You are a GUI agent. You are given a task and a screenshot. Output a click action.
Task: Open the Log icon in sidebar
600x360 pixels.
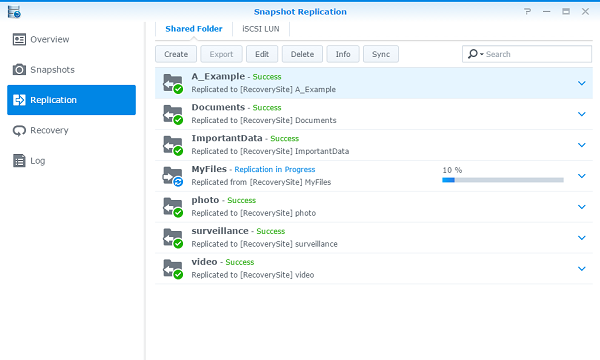pyautogui.click(x=19, y=161)
